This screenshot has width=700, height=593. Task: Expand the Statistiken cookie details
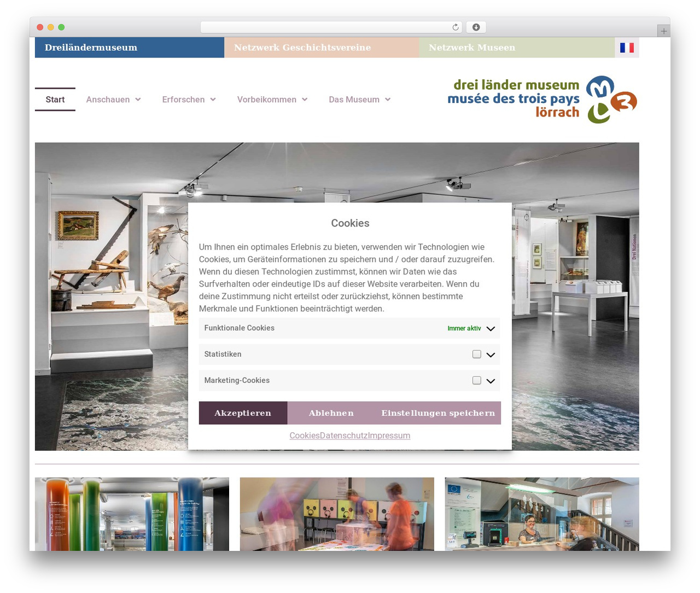click(491, 355)
